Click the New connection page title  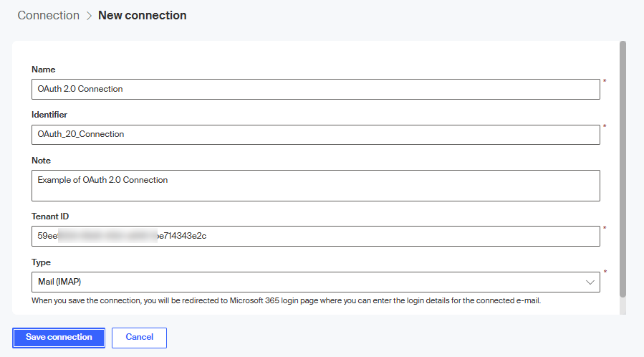[142, 16]
